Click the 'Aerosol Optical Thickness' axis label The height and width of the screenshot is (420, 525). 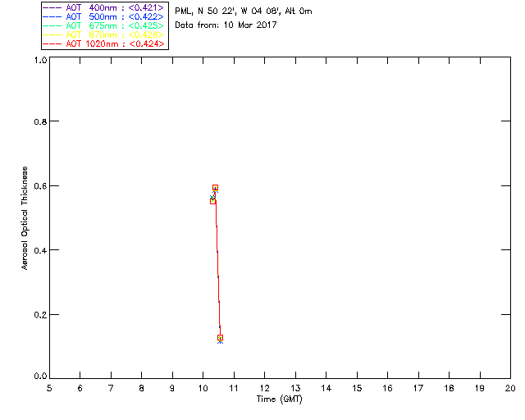[25, 218]
